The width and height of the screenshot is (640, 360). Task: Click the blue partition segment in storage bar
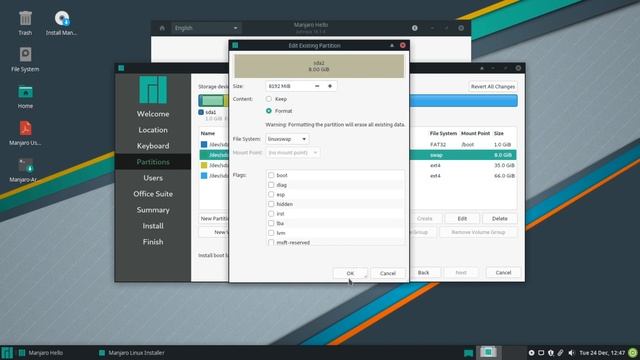[463, 100]
